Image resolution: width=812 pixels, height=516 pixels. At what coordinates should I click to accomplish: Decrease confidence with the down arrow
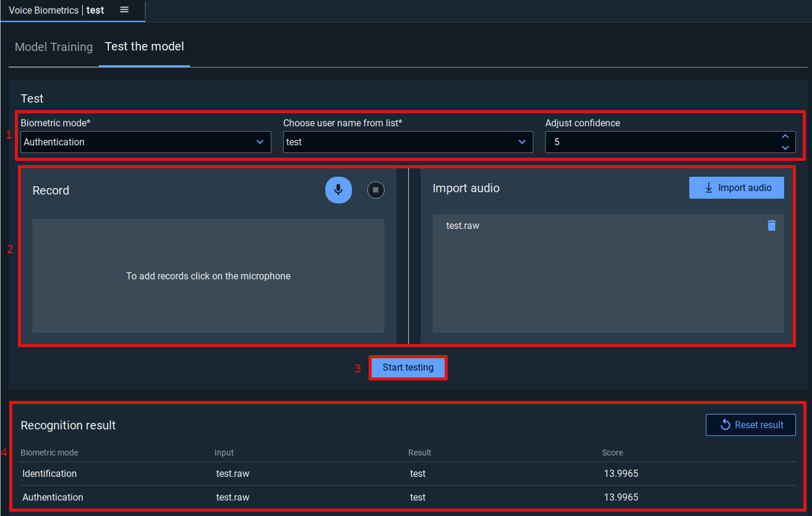[x=785, y=147]
